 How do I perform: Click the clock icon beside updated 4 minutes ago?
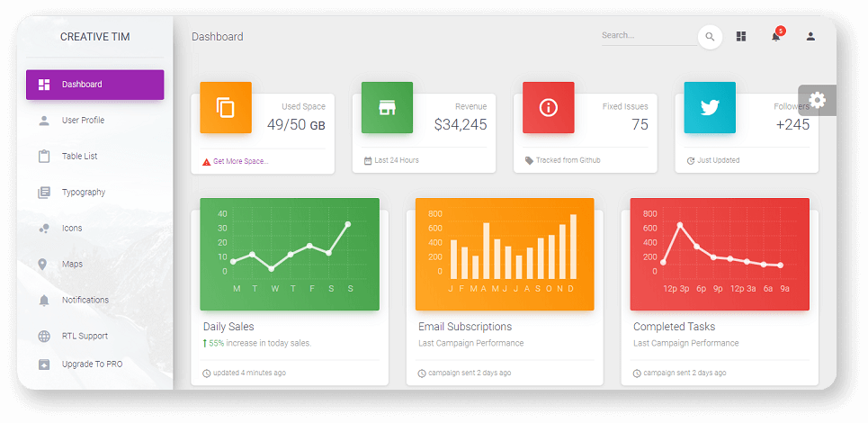coord(207,373)
